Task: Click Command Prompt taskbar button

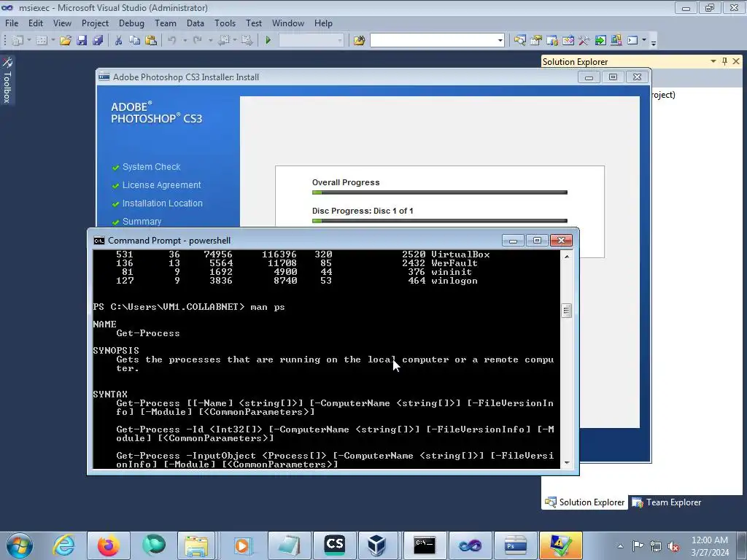Action: coord(425,545)
